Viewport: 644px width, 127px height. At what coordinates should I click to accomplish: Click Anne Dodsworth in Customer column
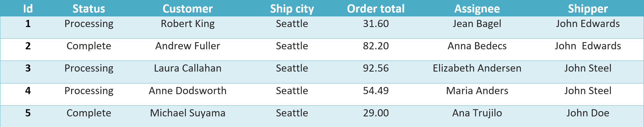(188, 91)
